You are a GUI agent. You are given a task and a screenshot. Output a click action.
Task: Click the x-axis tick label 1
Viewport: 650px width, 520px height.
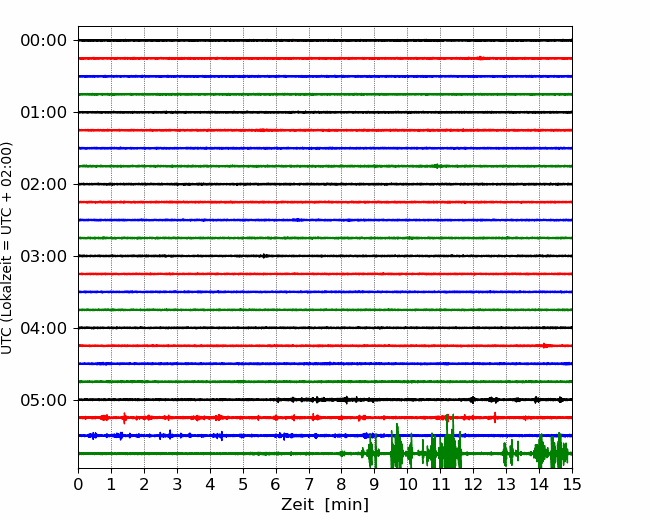pos(111,484)
